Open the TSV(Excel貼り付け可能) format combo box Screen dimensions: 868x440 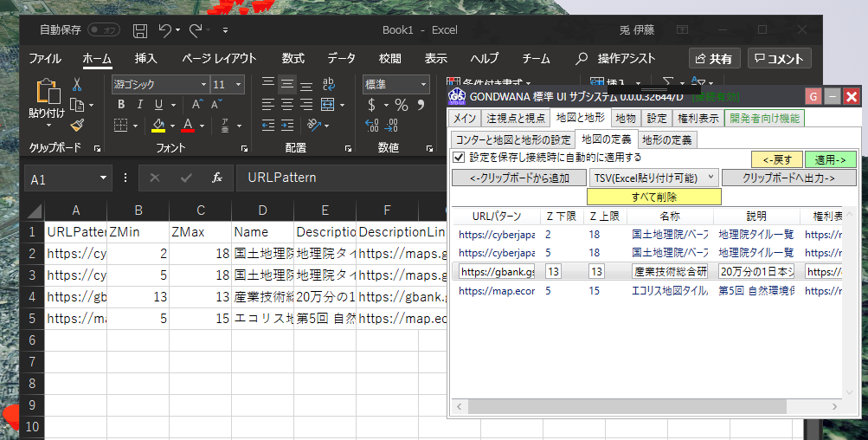[x=653, y=178]
